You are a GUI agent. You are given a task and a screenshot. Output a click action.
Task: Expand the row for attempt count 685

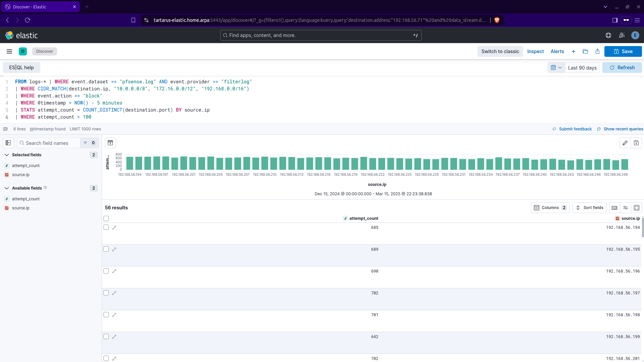coord(114,228)
